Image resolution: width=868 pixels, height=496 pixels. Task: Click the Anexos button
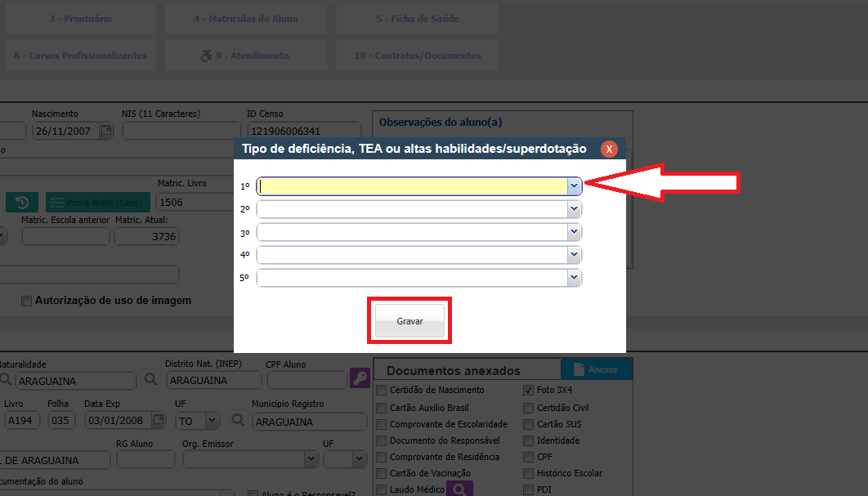click(596, 369)
